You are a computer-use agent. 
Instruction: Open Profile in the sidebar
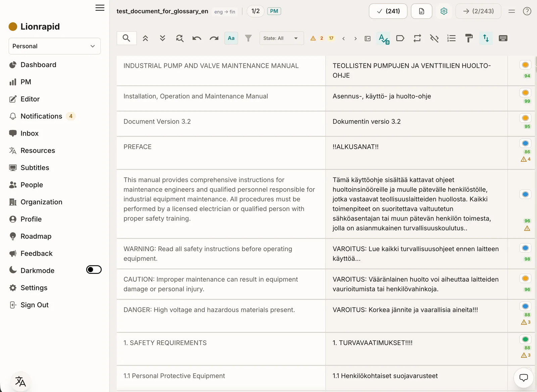click(31, 219)
